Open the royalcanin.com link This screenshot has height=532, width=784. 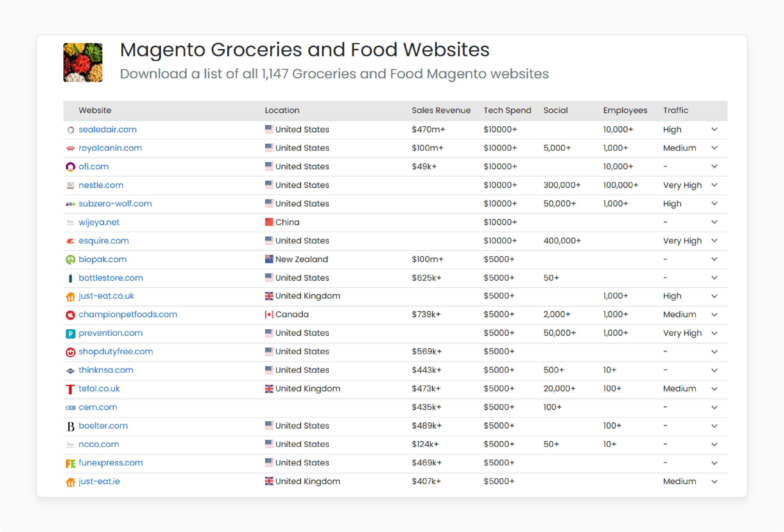tap(110, 148)
